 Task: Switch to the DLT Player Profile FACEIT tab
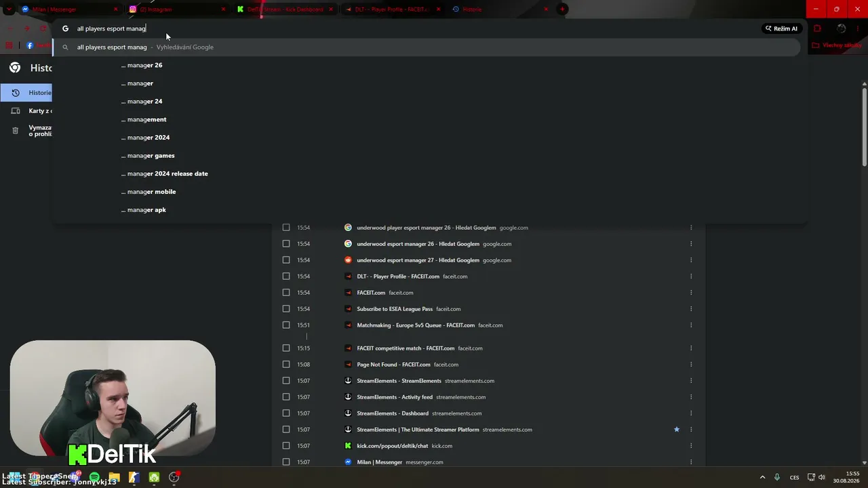click(393, 9)
